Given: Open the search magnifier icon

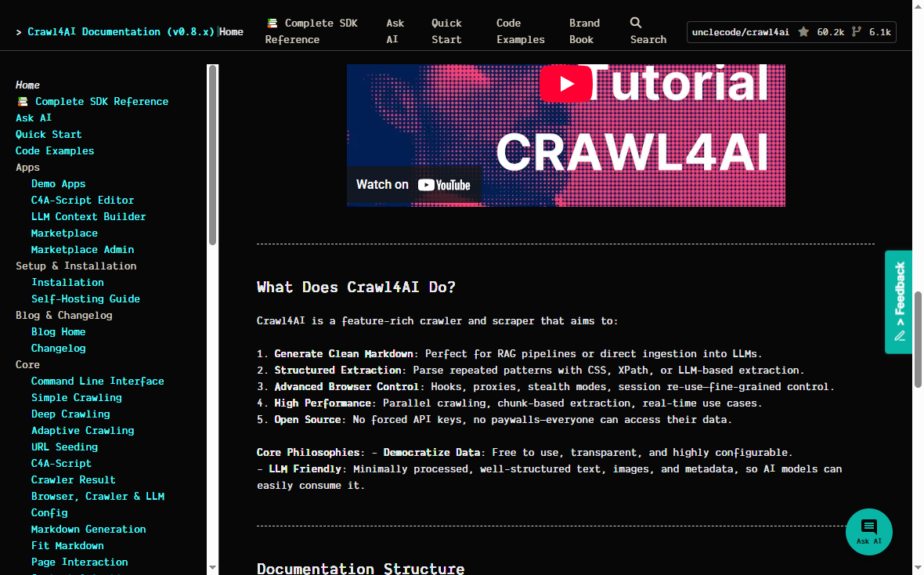Looking at the screenshot, I should pyautogui.click(x=634, y=21).
